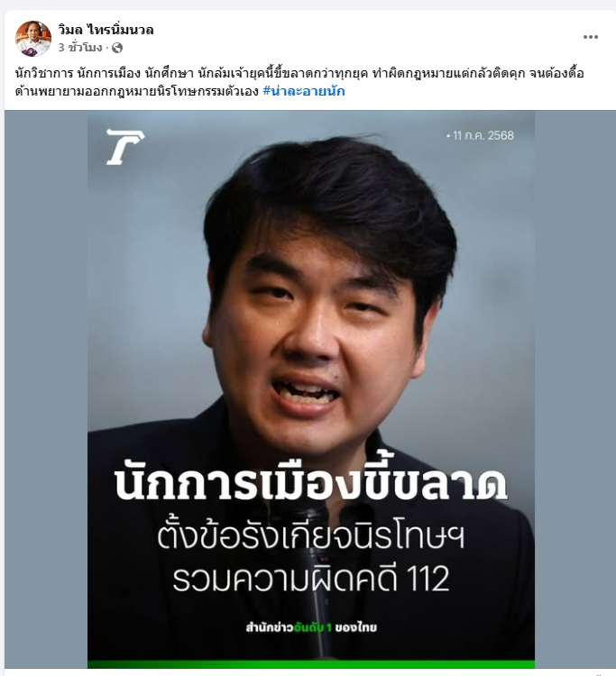Click the tagline 'สำนักข่าวอันดับ 1 ของไทย'
The width and height of the screenshot is (616, 676).
[x=311, y=627]
